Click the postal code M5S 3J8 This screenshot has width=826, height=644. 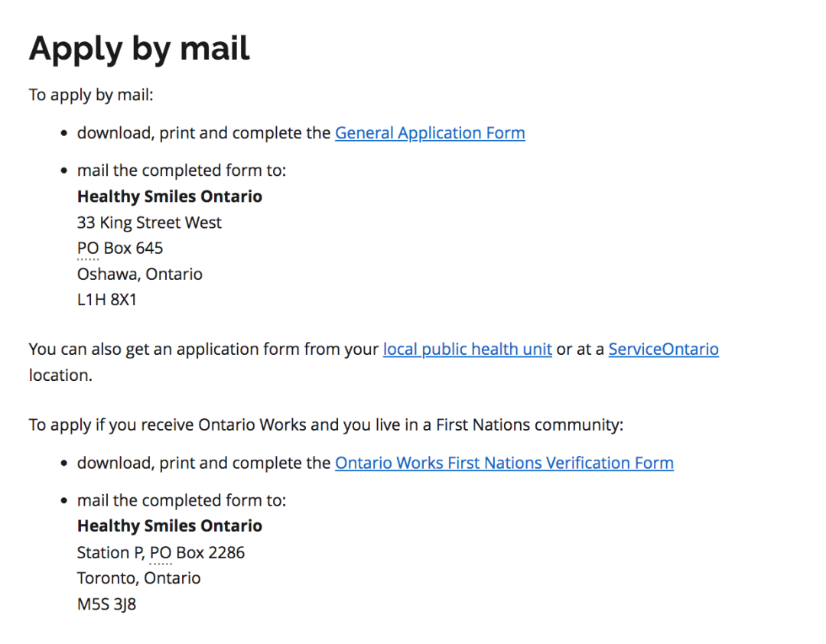point(106,604)
